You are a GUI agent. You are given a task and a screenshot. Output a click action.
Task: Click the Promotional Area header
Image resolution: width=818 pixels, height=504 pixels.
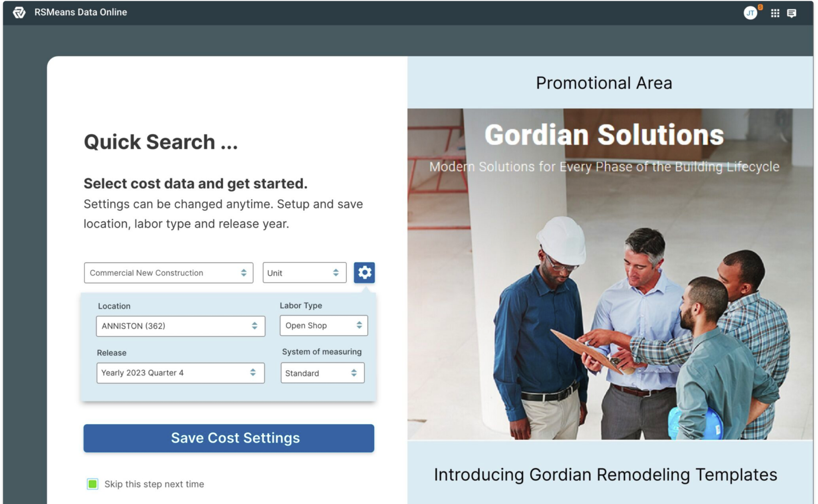pos(604,83)
